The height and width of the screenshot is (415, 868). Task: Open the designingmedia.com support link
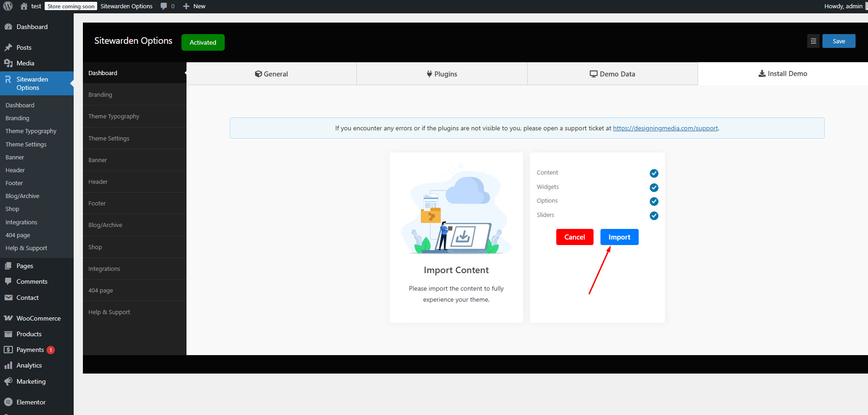click(x=665, y=128)
